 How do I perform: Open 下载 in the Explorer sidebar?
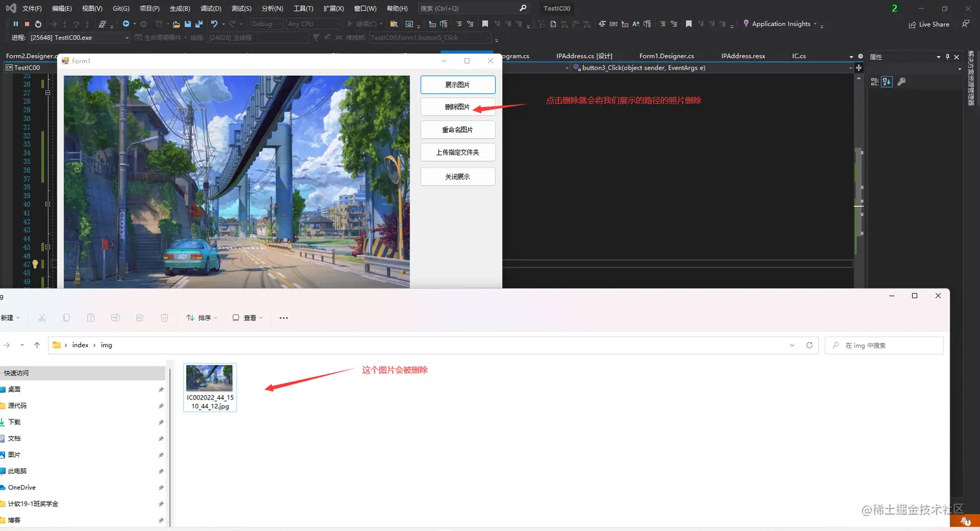[14, 421]
